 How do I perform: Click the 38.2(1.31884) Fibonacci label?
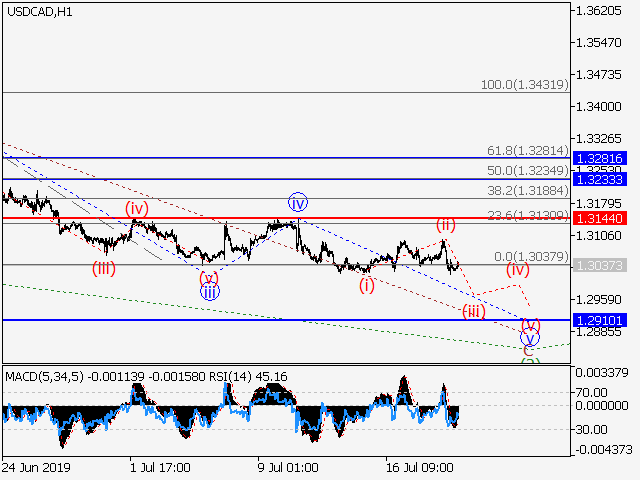528,191
